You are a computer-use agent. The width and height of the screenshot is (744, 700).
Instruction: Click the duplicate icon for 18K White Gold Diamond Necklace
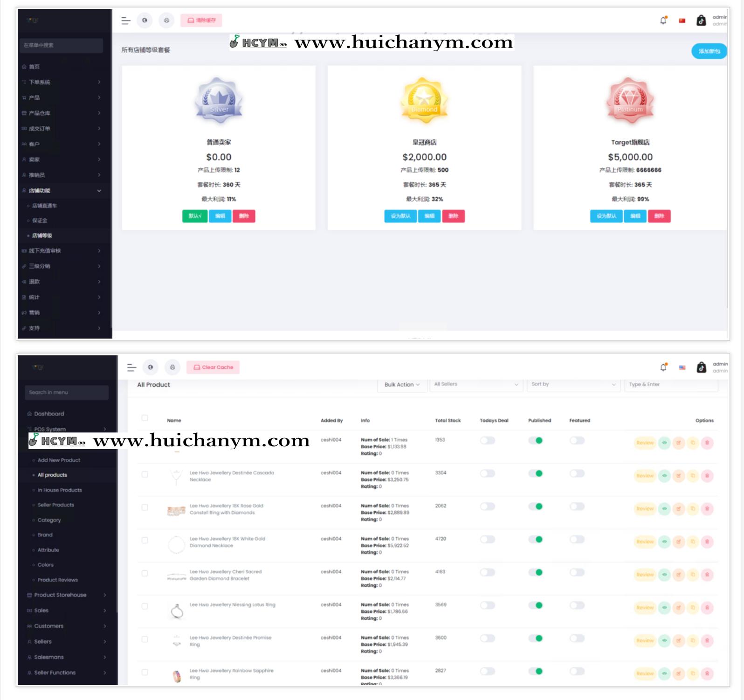click(693, 541)
